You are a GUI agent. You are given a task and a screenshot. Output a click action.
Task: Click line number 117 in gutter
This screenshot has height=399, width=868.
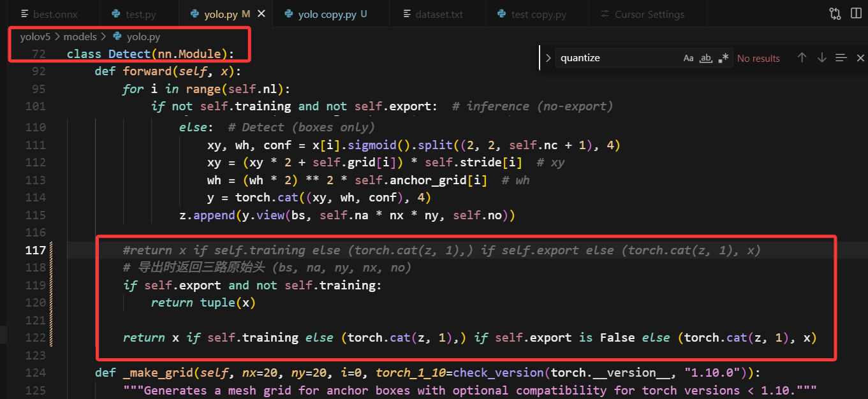point(36,250)
